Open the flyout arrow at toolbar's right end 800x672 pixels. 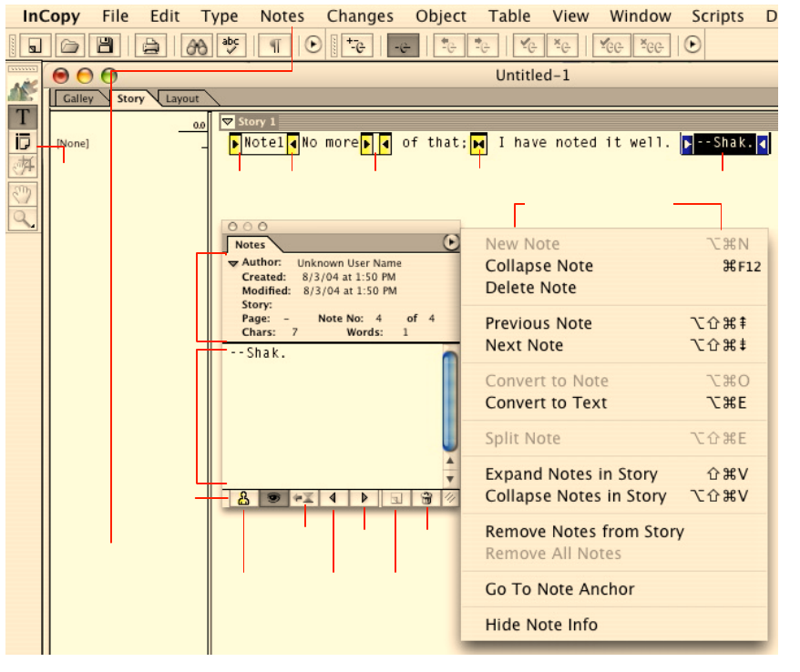(692, 45)
